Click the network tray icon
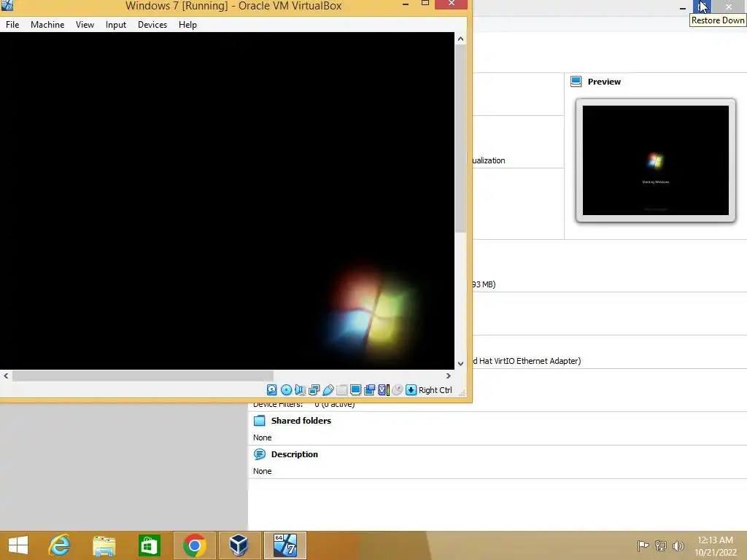The width and height of the screenshot is (747, 560). tap(661, 545)
